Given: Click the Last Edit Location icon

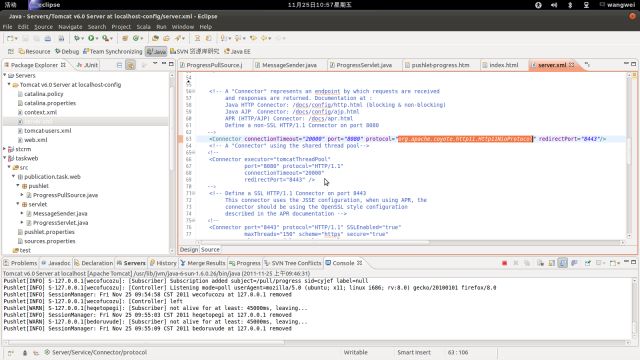Looking at the screenshot, I should click(x=253, y=38).
